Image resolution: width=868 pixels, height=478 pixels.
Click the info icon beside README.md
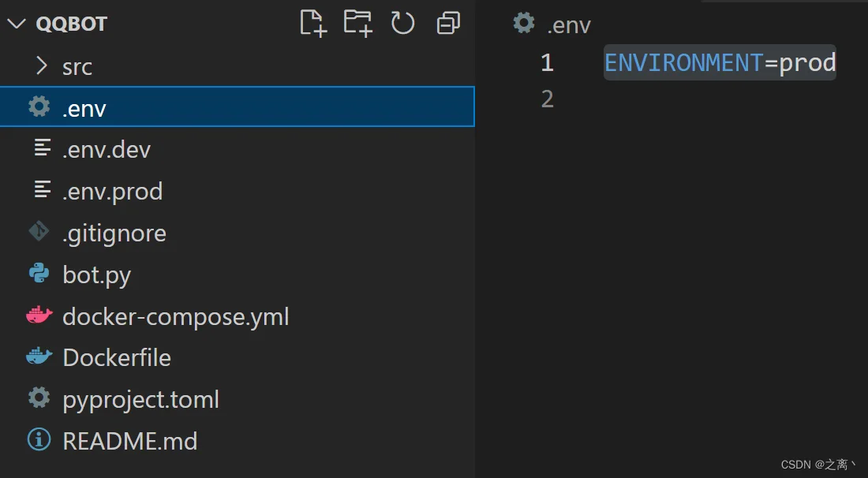[39, 440]
